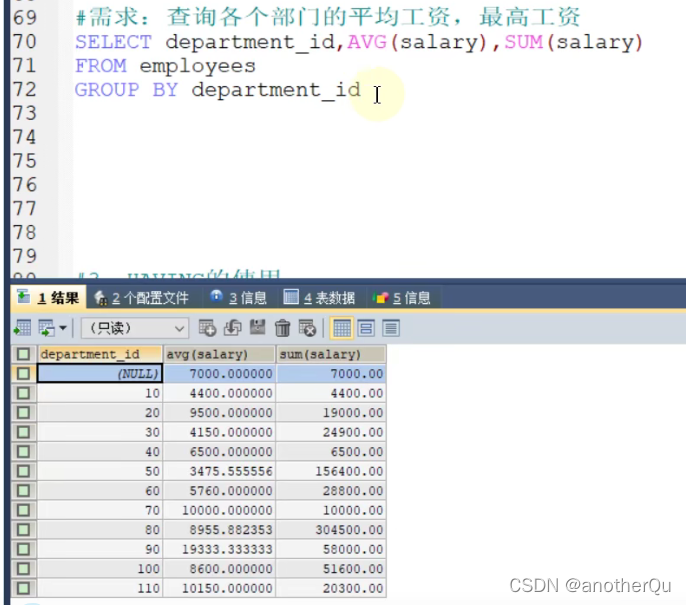Viewport: 686px width, 605px height.
Task: Check the department 50 row checkbox
Action: [x=24, y=471]
